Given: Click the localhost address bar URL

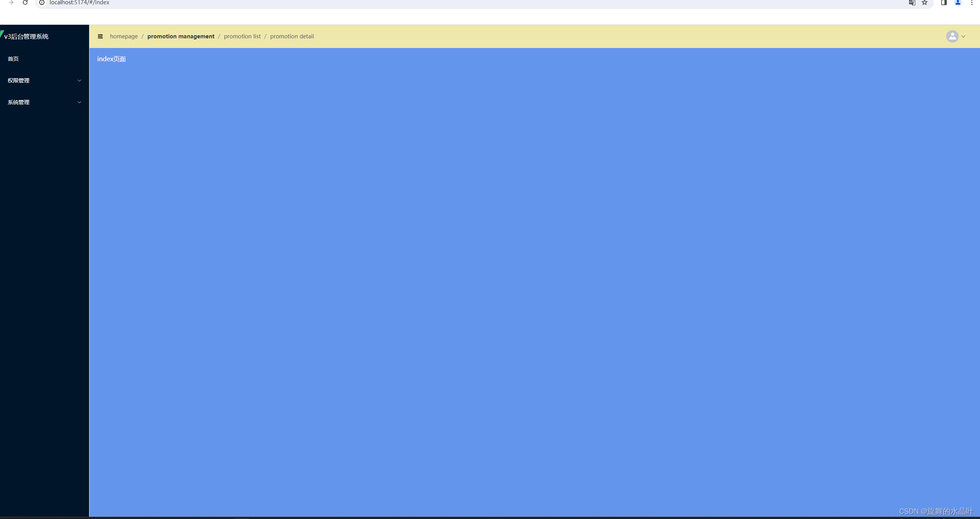Looking at the screenshot, I should (x=79, y=3).
